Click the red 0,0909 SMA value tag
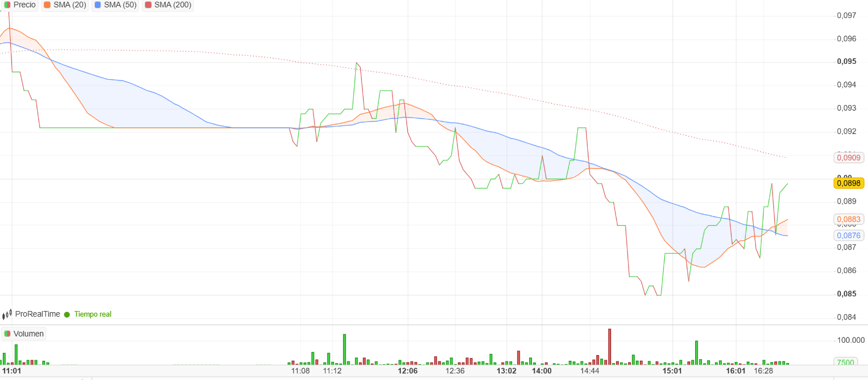This screenshot has width=868, height=380. pyautogui.click(x=848, y=157)
